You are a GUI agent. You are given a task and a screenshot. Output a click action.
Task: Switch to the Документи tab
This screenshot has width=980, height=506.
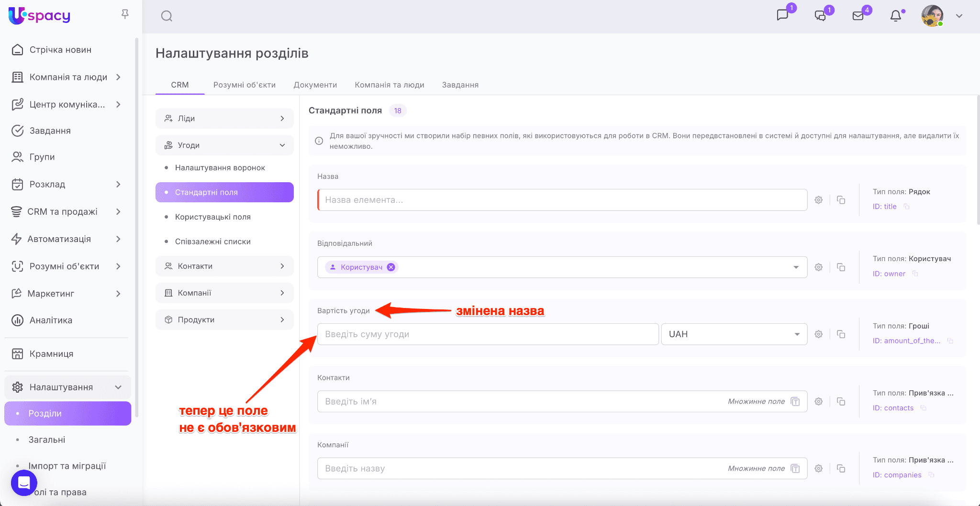(x=315, y=85)
